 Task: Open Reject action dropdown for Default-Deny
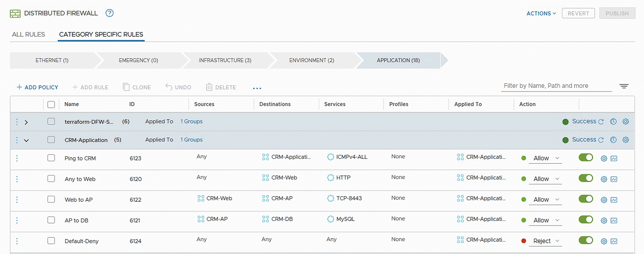click(546, 241)
